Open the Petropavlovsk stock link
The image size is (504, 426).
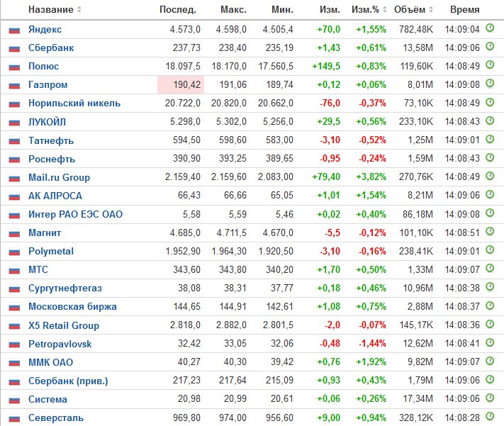60,344
